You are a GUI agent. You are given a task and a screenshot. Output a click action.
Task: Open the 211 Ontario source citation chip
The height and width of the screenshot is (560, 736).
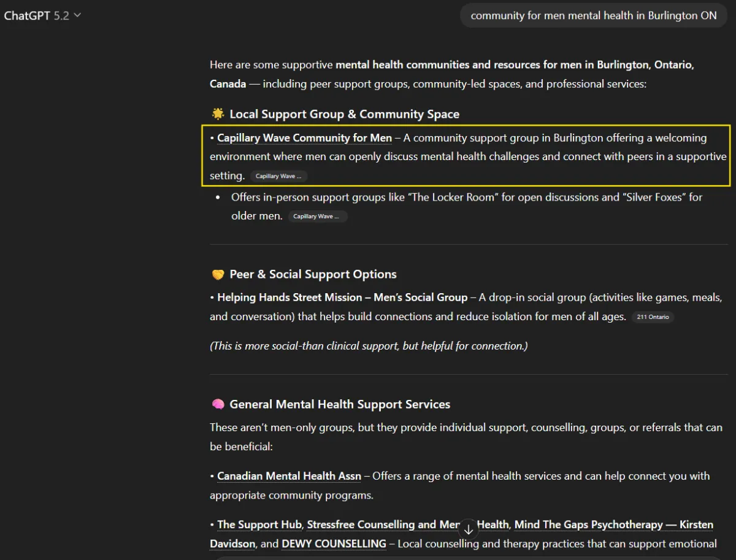coord(653,317)
